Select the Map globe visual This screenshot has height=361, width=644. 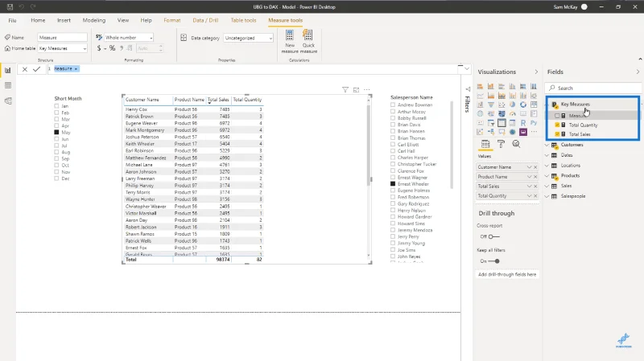(480, 113)
